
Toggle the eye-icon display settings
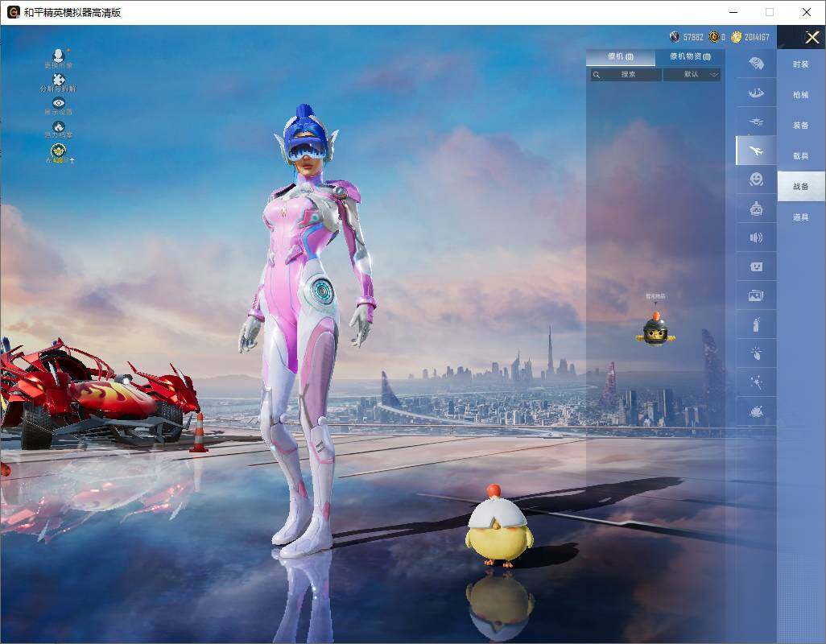coord(59,106)
